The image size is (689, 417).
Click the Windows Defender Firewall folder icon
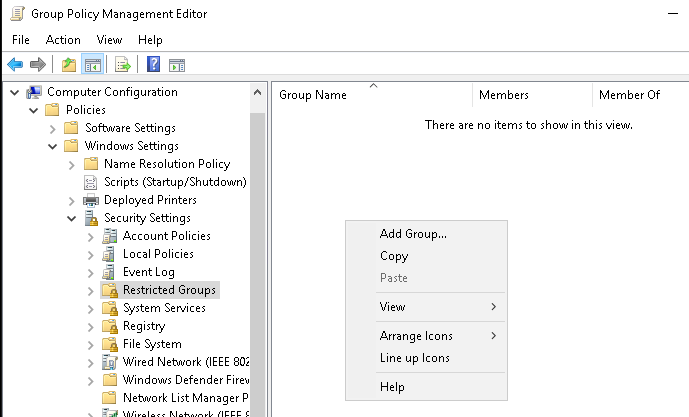point(109,380)
